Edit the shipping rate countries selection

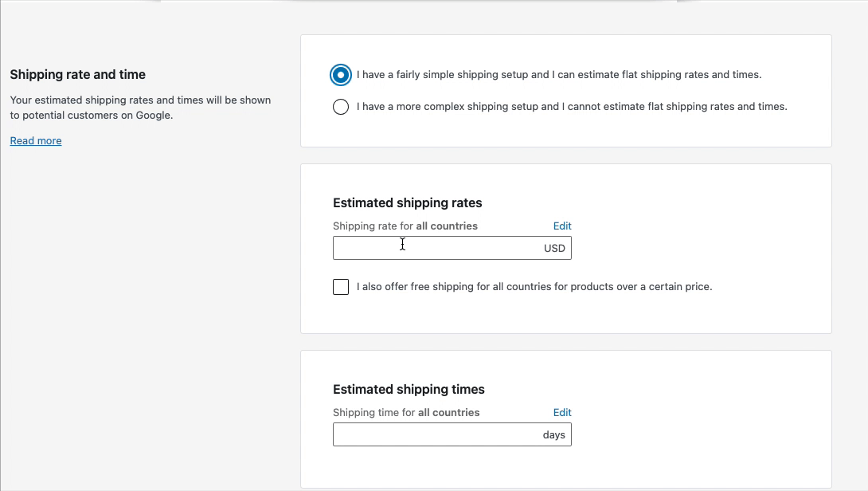(x=562, y=226)
